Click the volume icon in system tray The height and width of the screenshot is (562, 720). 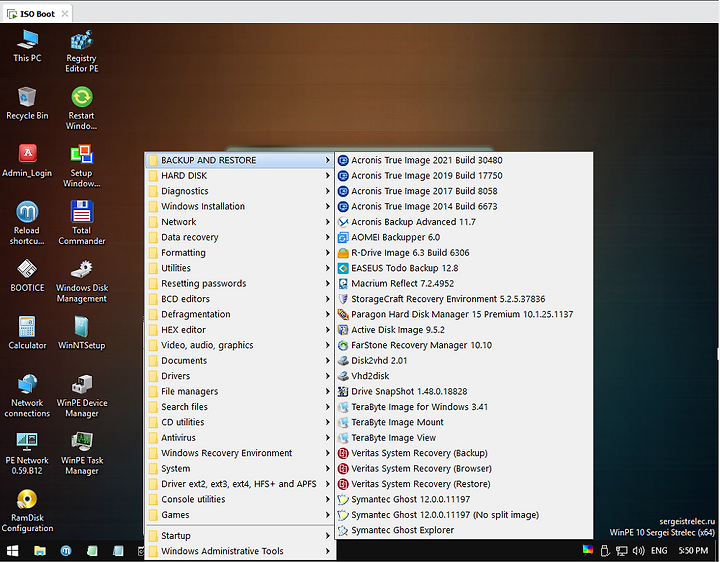638,551
